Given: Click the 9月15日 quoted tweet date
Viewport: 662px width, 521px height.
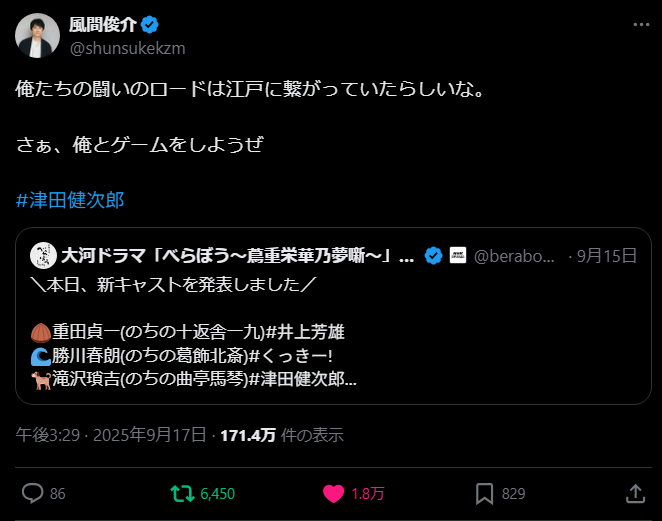Looking at the screenshot, I should click(x=607, y=256).
